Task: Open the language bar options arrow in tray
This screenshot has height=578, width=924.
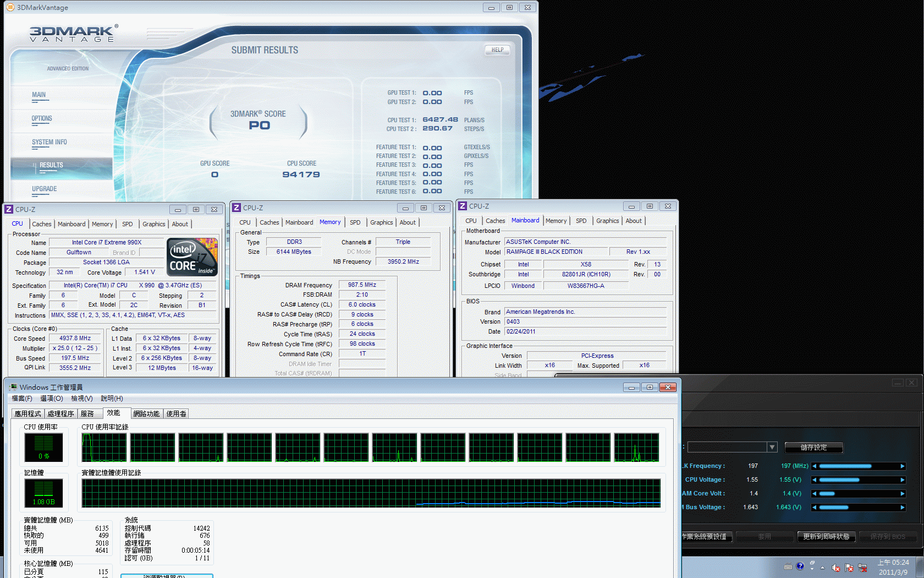Action: tap(812, 569)
